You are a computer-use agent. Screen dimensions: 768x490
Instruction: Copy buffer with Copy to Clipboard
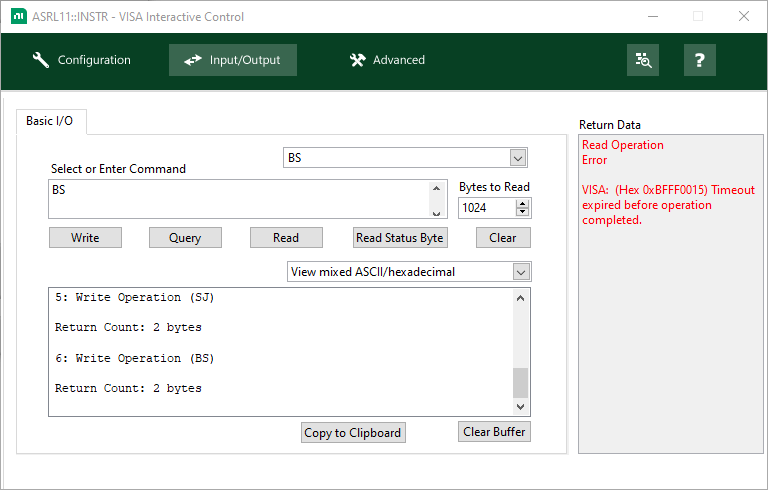tap(353, 433)
